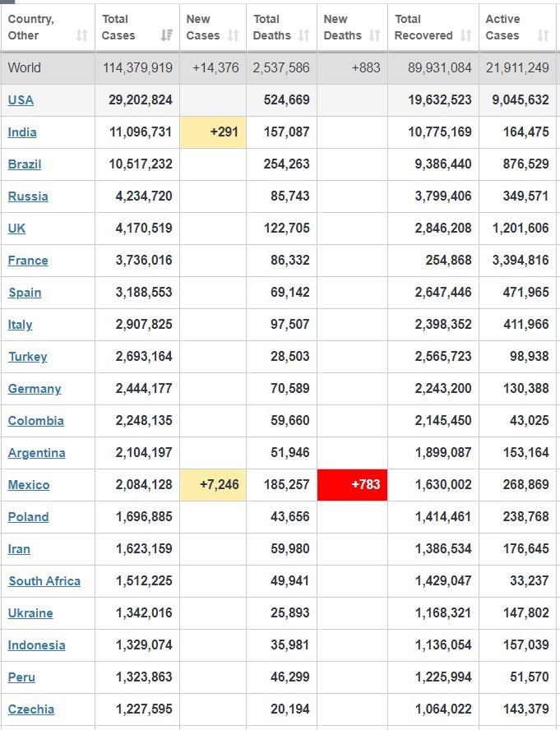Click the Mexico country link

click(x=29, y=484)
